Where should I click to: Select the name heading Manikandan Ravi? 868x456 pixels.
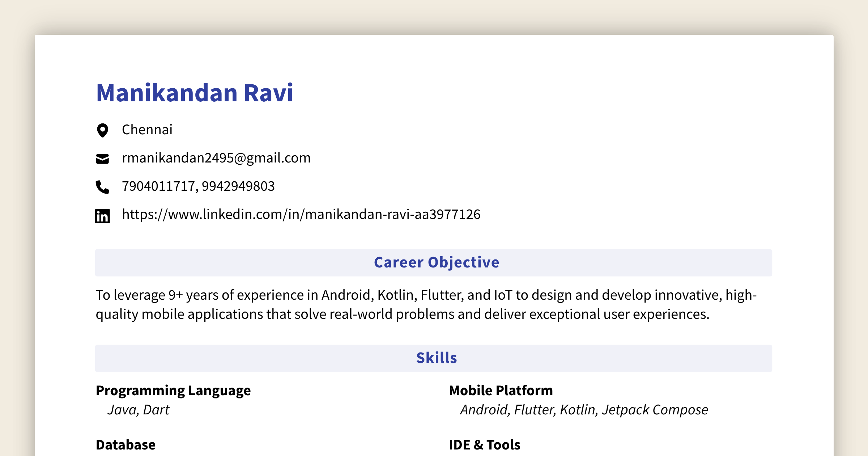click(x=195, y=93)
